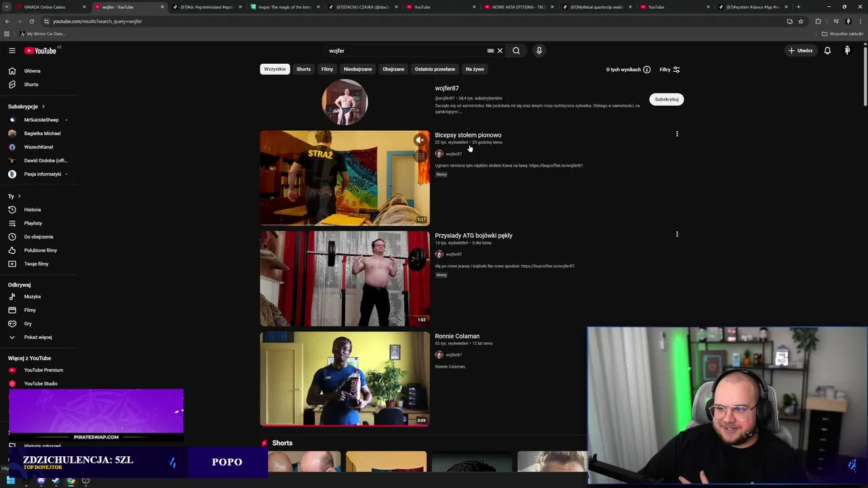
Task: Select the Shorts filter chip
Action: 303,69
